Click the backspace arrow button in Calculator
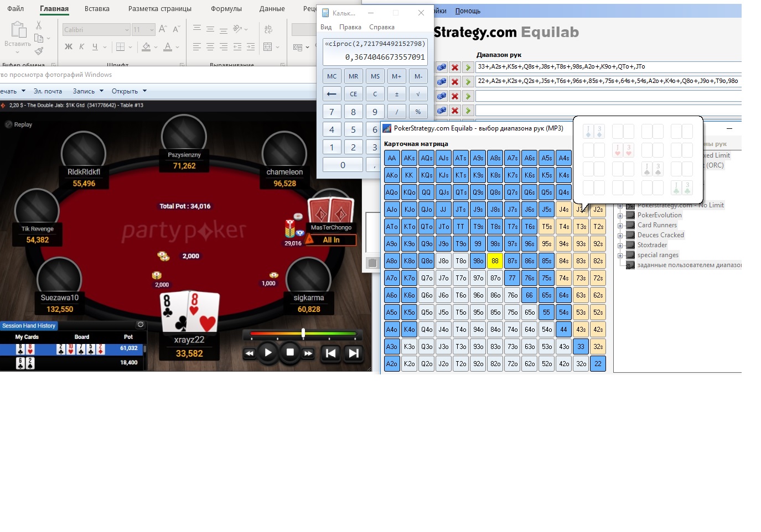Viewport: 761px width, 532px height. coord(332,94)
